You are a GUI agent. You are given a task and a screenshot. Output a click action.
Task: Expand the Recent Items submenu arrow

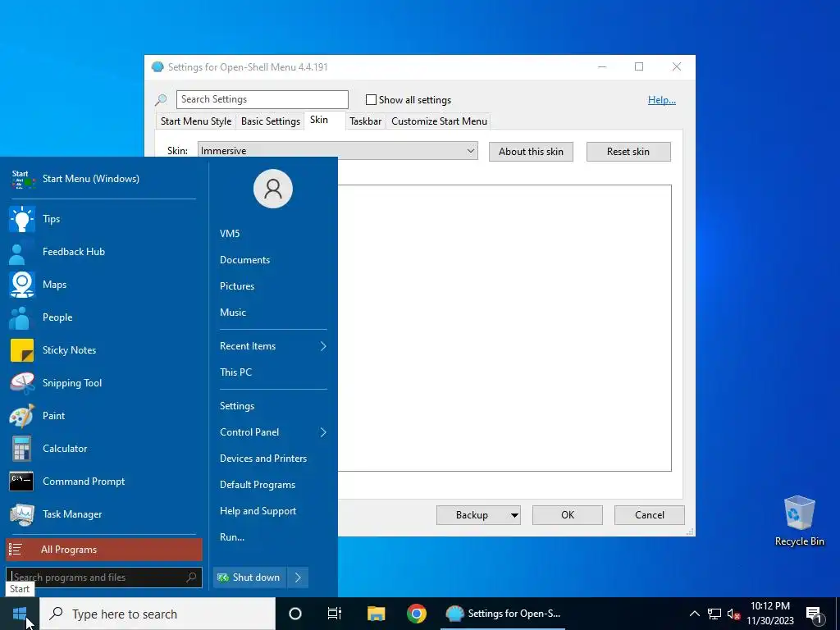[323, 346]
